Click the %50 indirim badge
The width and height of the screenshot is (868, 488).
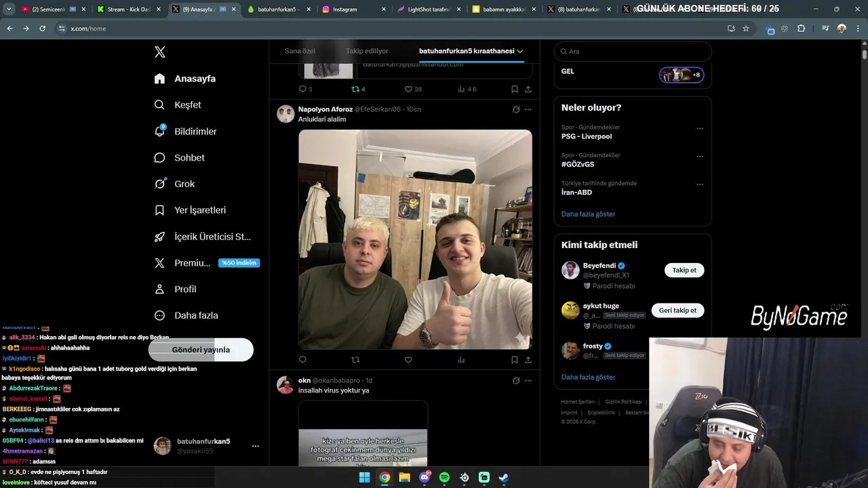point(239,263)
